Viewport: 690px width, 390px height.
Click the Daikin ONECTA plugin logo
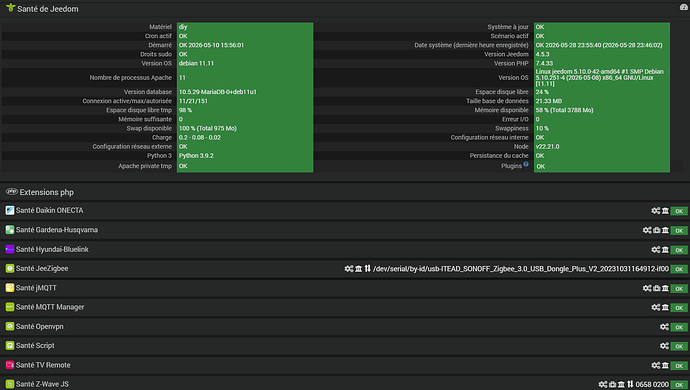pyautogui.click(x=10, y=210)
